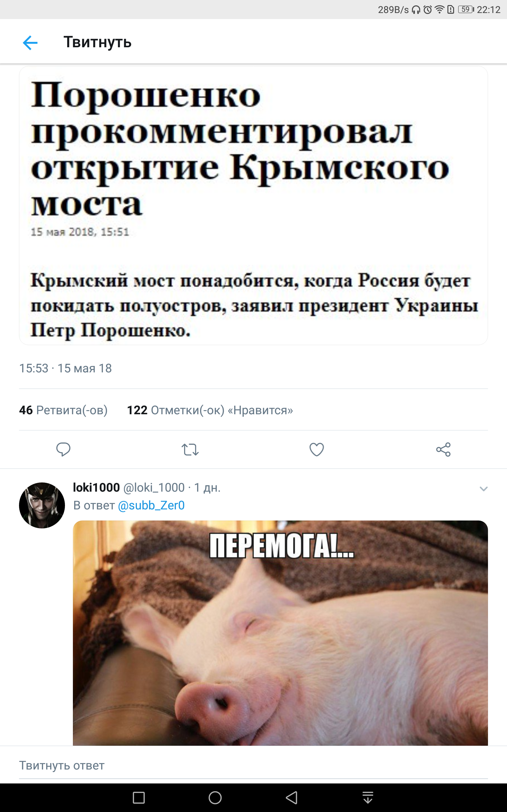View the 46 retweets list
Screen dimensions: 507x812
tap(63, 410)
